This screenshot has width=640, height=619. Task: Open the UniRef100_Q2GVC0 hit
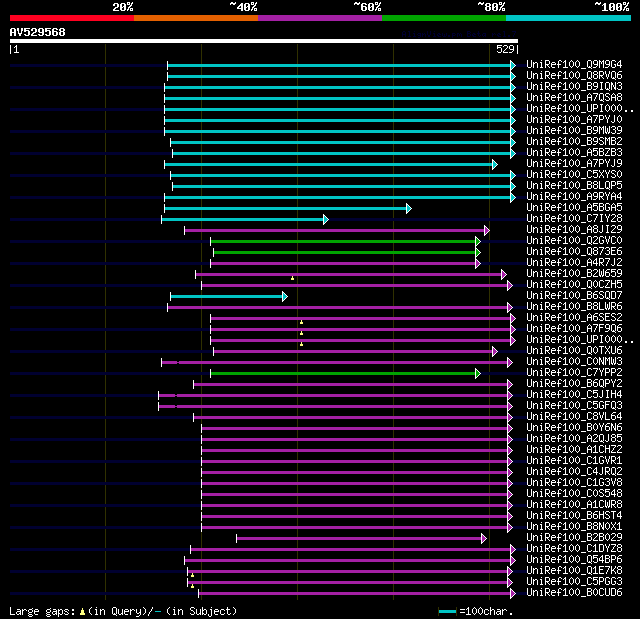[574, 241]
